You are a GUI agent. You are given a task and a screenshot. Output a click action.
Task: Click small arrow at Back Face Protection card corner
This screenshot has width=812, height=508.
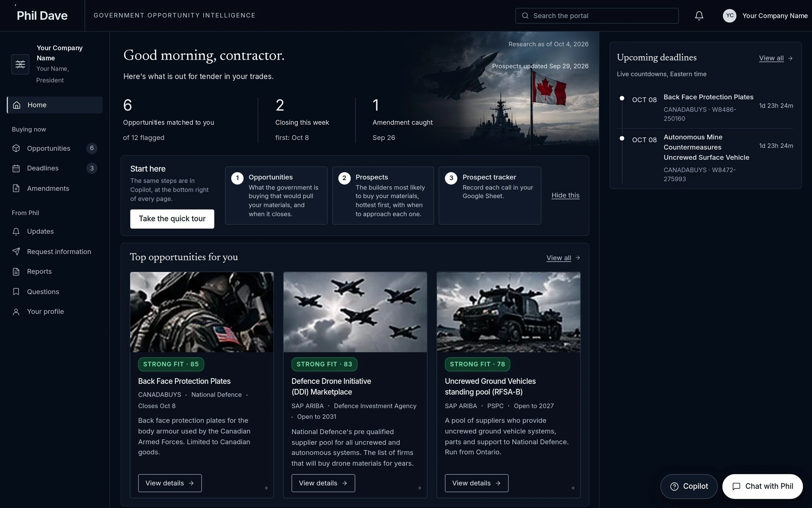coord(266,488)
